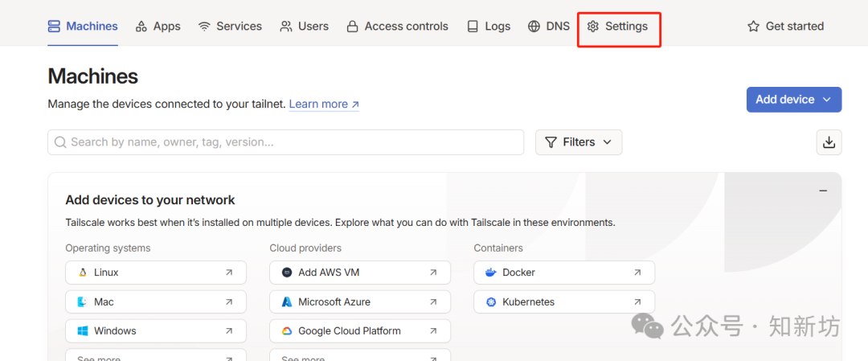
Task: Switch to the Apps tab
Action: [x=158, y=27]
